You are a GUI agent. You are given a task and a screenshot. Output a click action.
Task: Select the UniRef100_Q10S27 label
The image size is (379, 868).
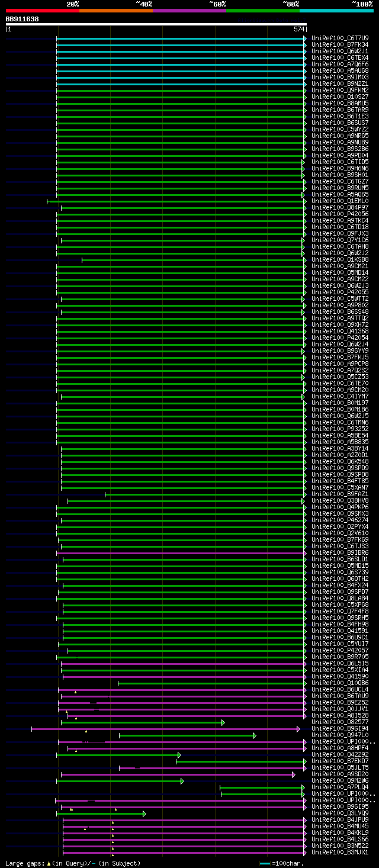[340, 97]
